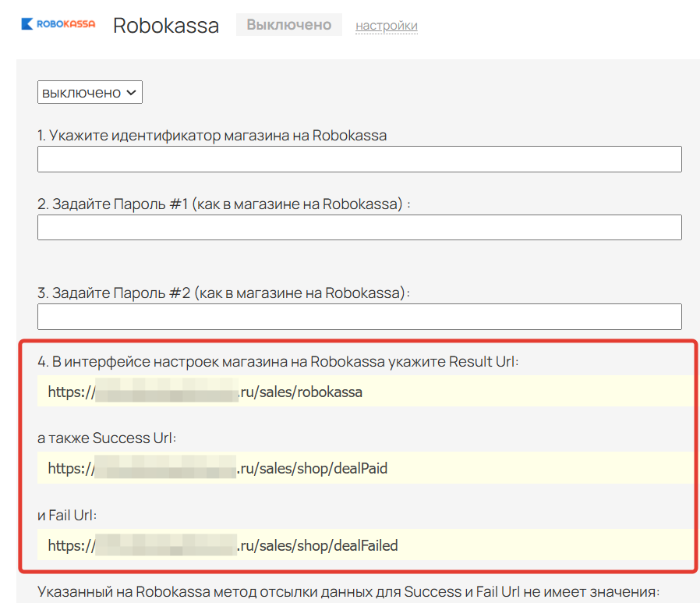Screen dimensions: 700x603
Task: Expand the выключено dropdown
Action: point(90,92)
